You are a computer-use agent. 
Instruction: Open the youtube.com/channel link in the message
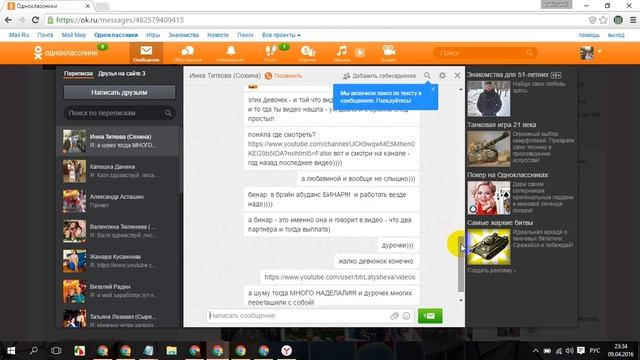331,149
